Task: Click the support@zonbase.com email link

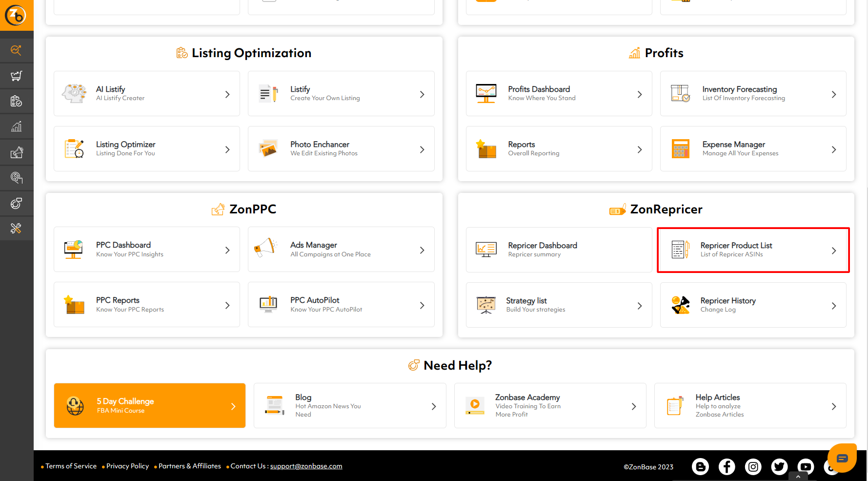Action: point(306,466)
